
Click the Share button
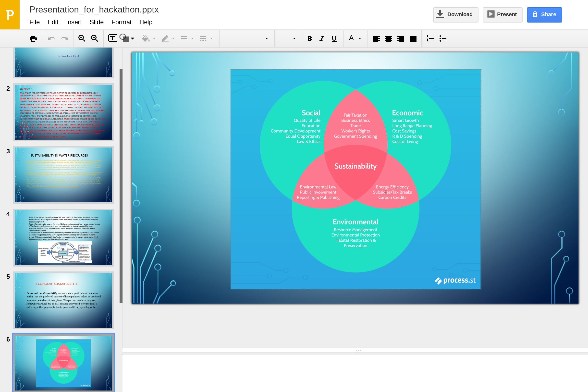544,14
